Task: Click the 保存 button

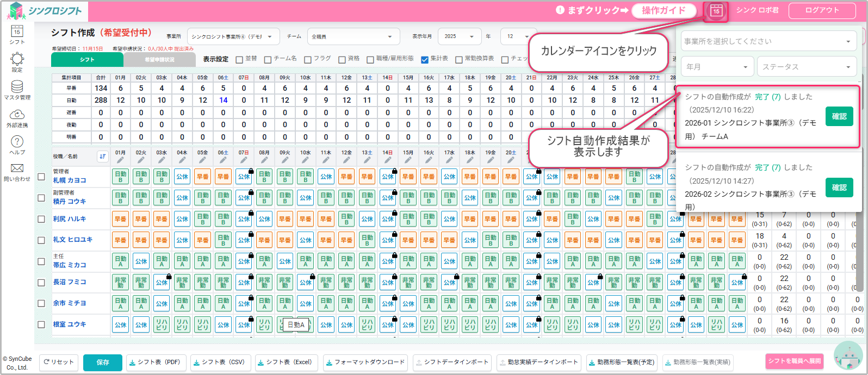Action: coord(103,362)
